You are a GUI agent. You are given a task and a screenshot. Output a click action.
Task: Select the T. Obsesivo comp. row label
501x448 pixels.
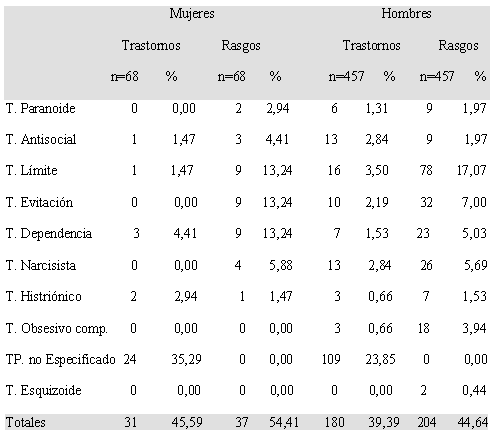point(57,329)
